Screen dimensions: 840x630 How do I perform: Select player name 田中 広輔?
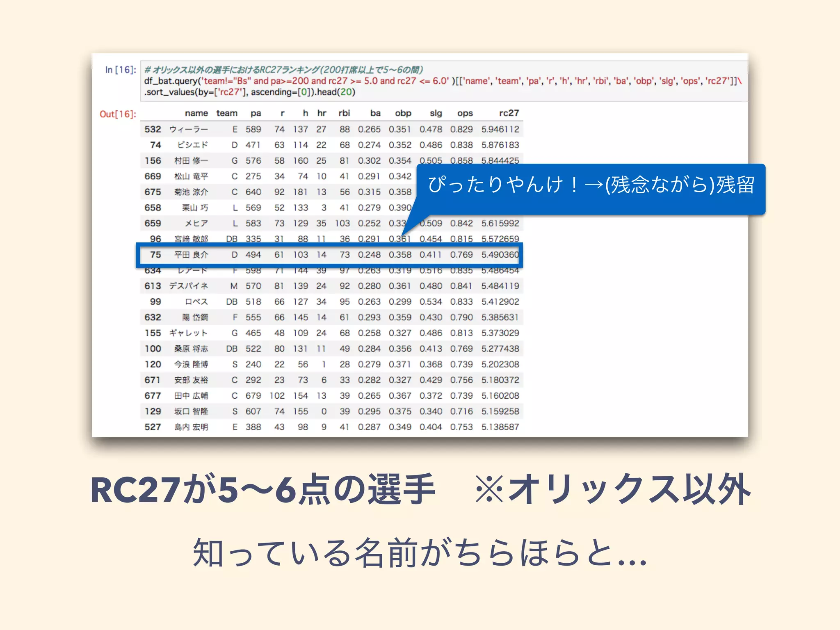[191, 396]
